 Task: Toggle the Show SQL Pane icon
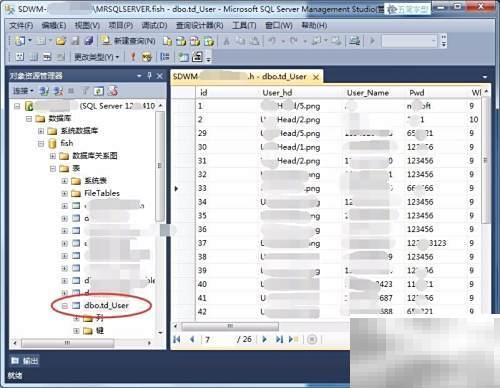pyautogui.click(x=47, y=57)
